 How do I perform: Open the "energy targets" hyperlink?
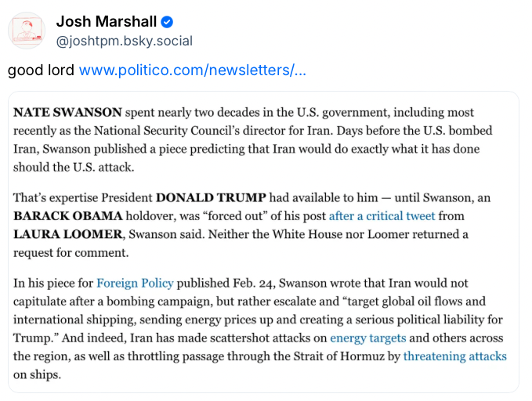367,338
